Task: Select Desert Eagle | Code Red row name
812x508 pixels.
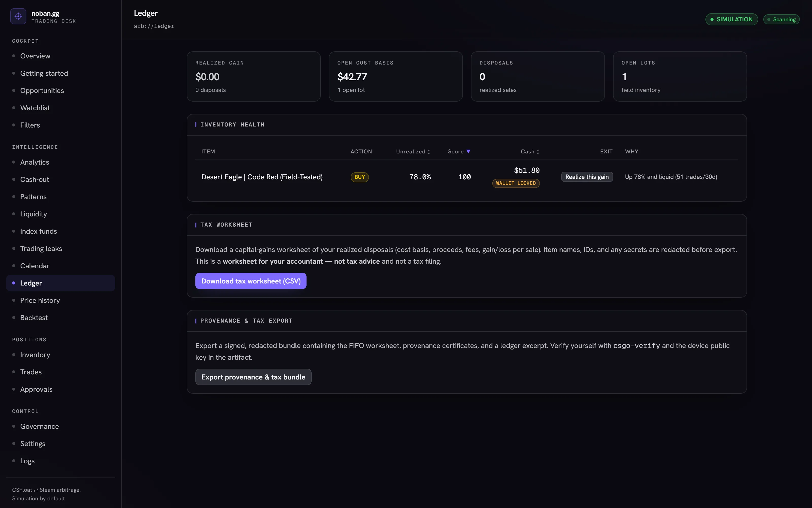Action: pyautogui.click(x=262, y=177)
